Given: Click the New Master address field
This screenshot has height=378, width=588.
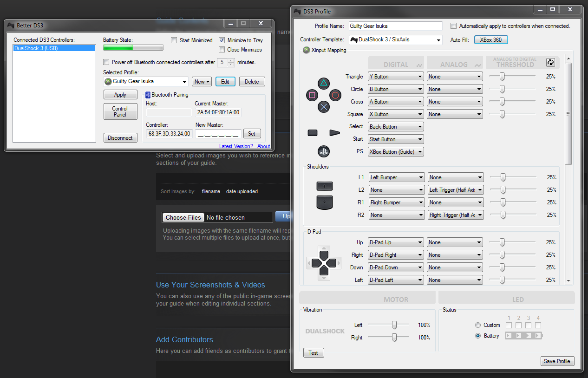Looking at the screenshot, I should (x=218, y=134).
